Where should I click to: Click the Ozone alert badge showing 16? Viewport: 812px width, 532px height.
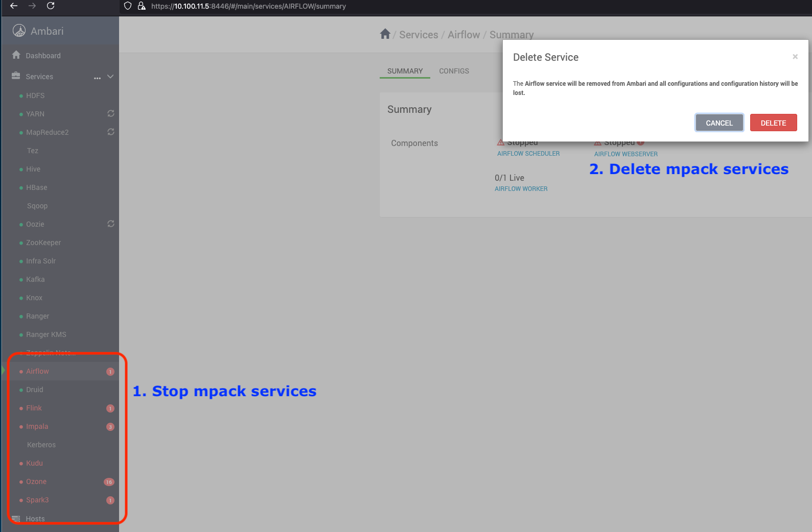point(109,482)
